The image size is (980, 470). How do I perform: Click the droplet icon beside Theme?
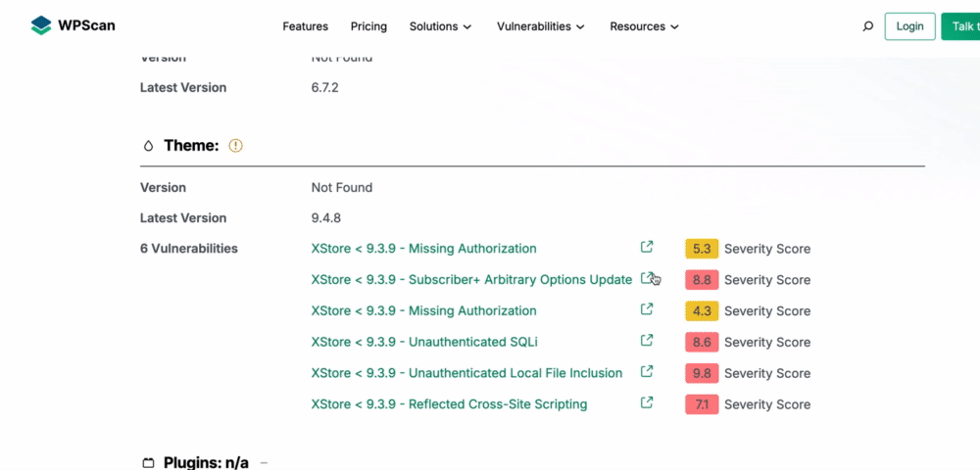(x=148, y=146)
